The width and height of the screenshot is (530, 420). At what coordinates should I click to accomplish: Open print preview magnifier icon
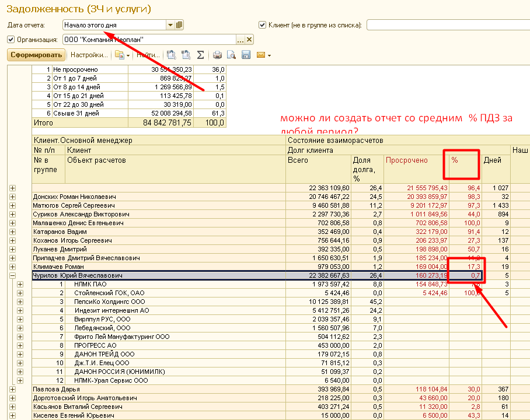tap(231, 55)
